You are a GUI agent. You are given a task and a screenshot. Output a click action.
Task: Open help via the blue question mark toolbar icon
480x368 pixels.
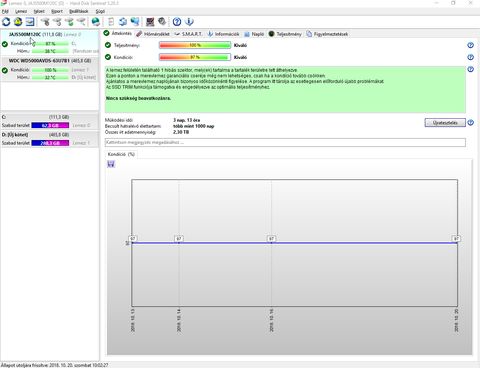(x=177, y=22)
